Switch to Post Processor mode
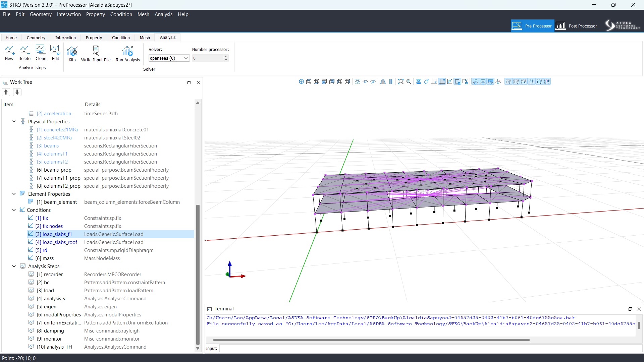Screen dimensions: 644x362 tap(577, 26)
